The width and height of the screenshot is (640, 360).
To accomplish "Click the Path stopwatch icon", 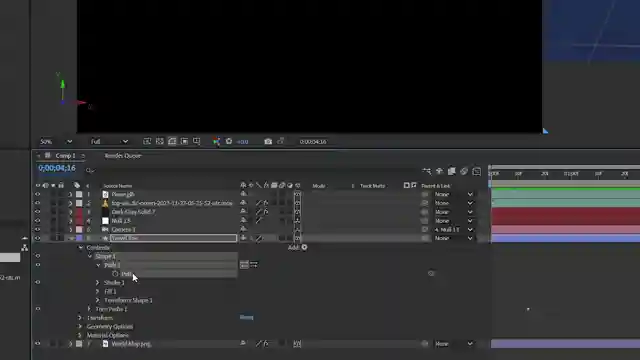I will 115,274.
